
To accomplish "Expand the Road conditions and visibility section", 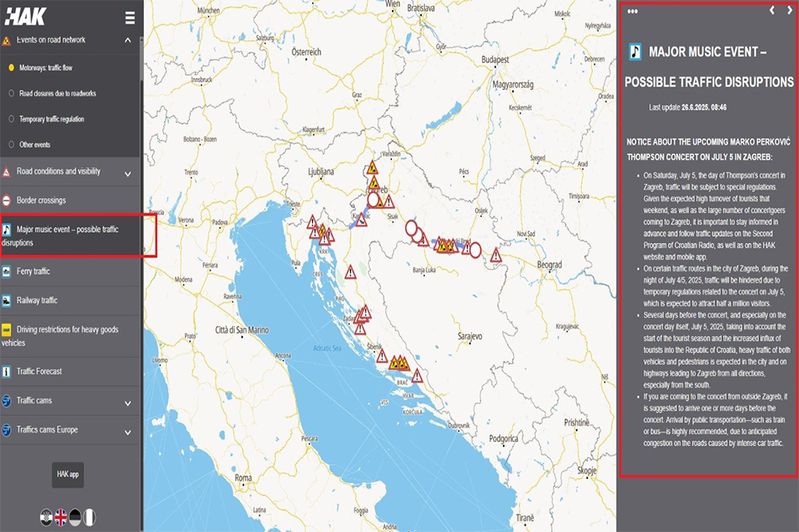I will 128,174.
